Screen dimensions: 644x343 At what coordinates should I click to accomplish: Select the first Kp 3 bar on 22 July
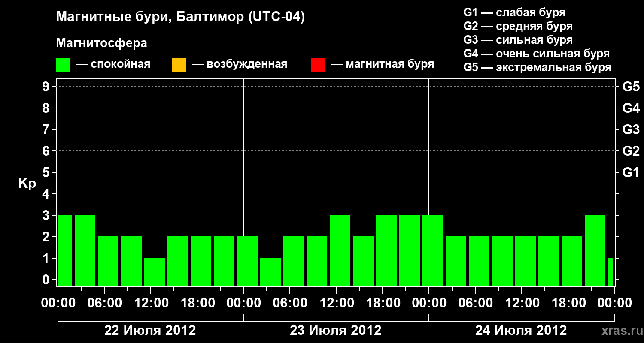click(x=65, y=250)
